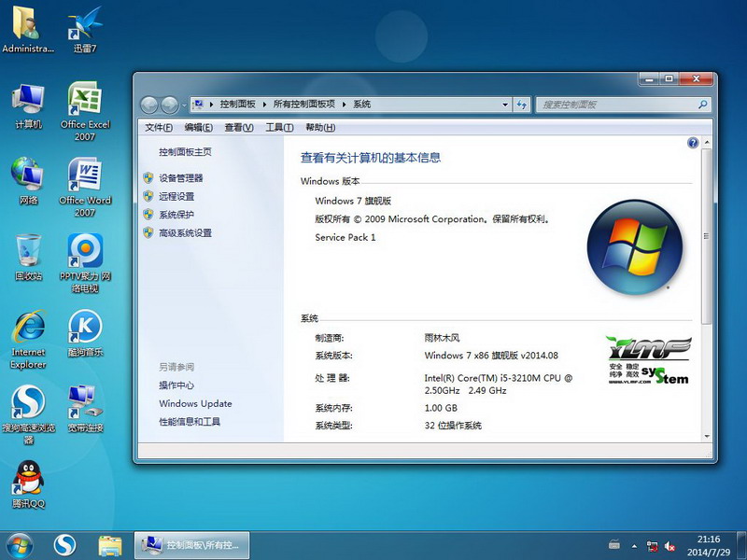The height and width of the screenshot is (560, 747).
Task: Click the YLMF system logo image
Action: [x=648, y=360]
